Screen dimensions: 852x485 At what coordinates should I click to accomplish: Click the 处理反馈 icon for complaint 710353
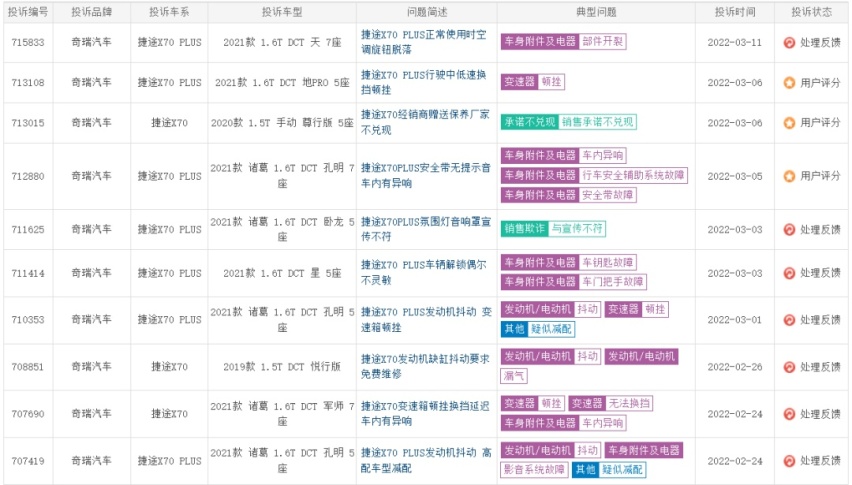pyautogui.click(x=789, y=320)
